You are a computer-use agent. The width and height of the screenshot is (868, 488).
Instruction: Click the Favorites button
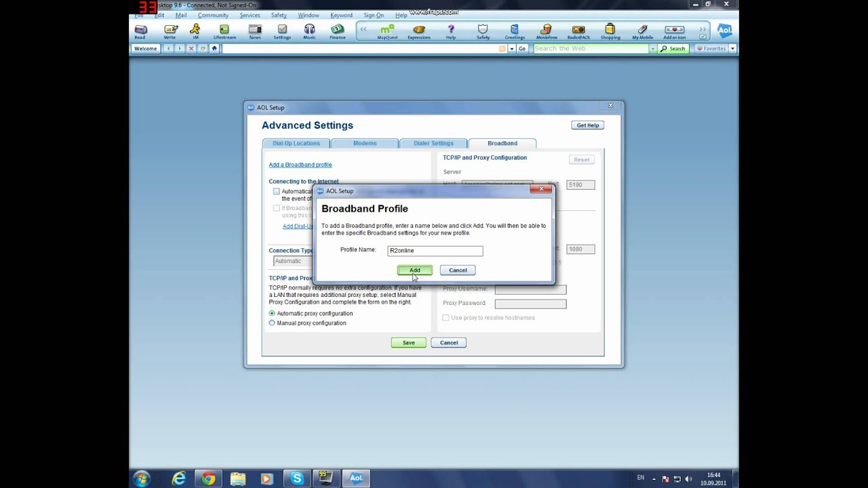[711, 49]
